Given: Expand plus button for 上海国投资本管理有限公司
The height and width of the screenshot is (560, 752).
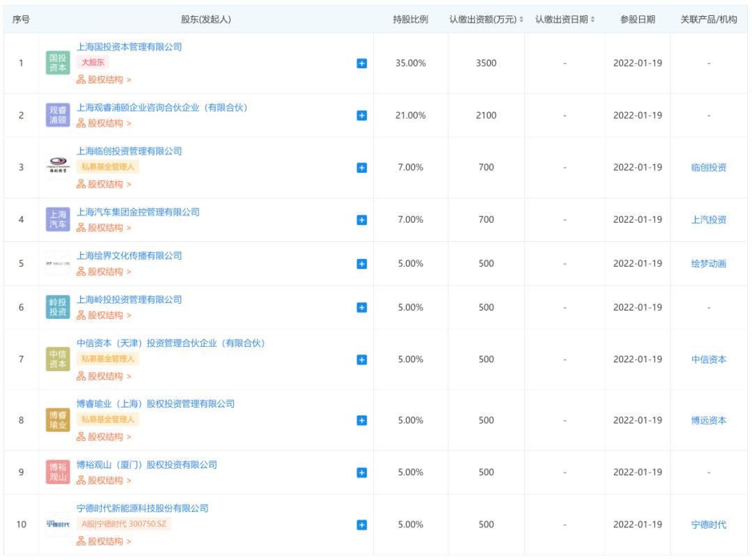Looking at the screenshot, I should [x=361, y=63].
